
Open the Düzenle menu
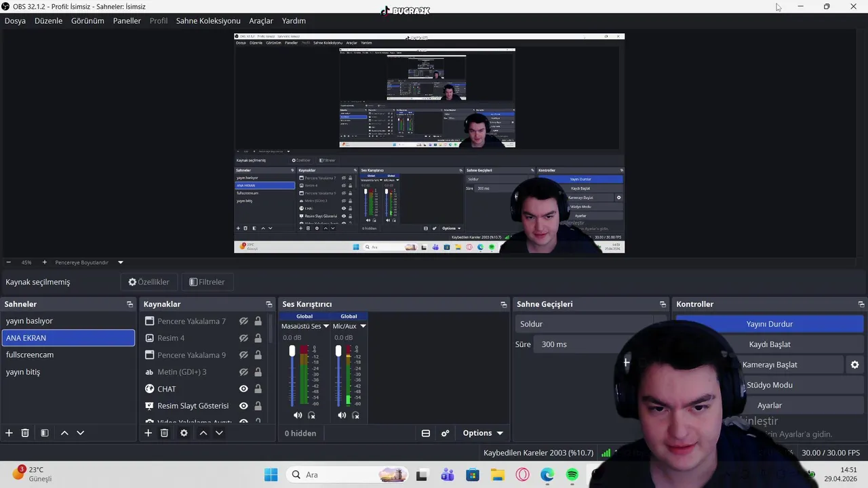[48, 21]
